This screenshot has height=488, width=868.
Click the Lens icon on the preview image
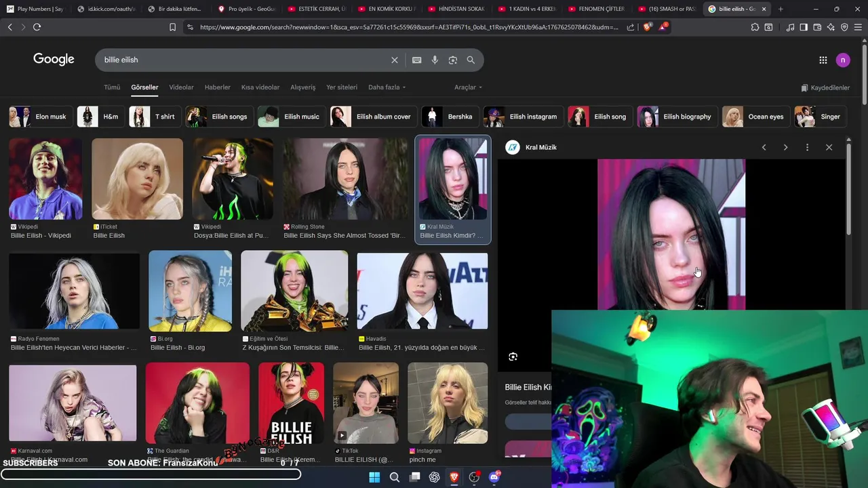(x=513, y=357)
